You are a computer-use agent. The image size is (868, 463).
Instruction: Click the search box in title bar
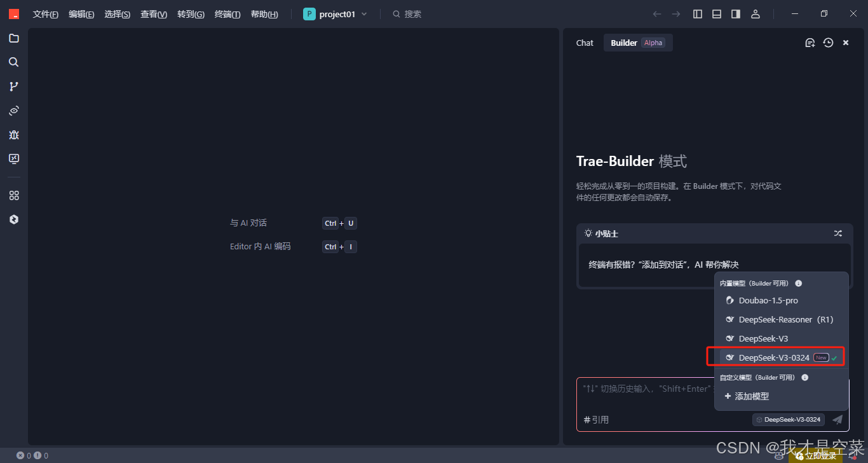[407, 14]
